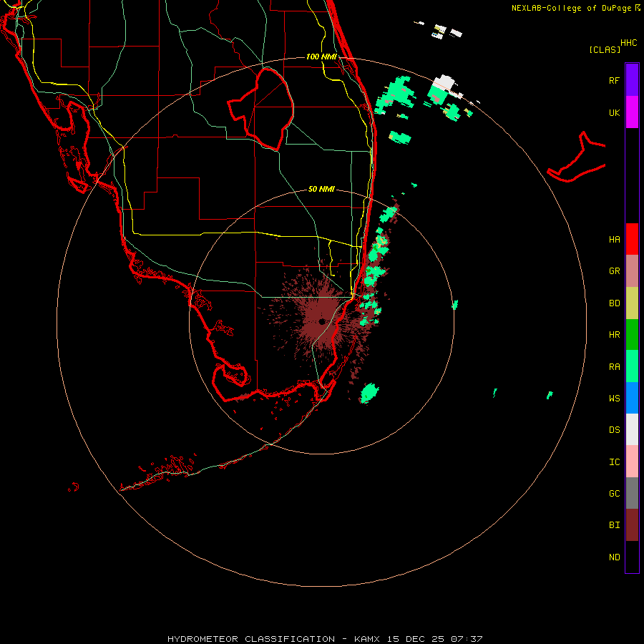644x644 pixels.
Task: Select the GC legend label
Action: click(614, 494)
